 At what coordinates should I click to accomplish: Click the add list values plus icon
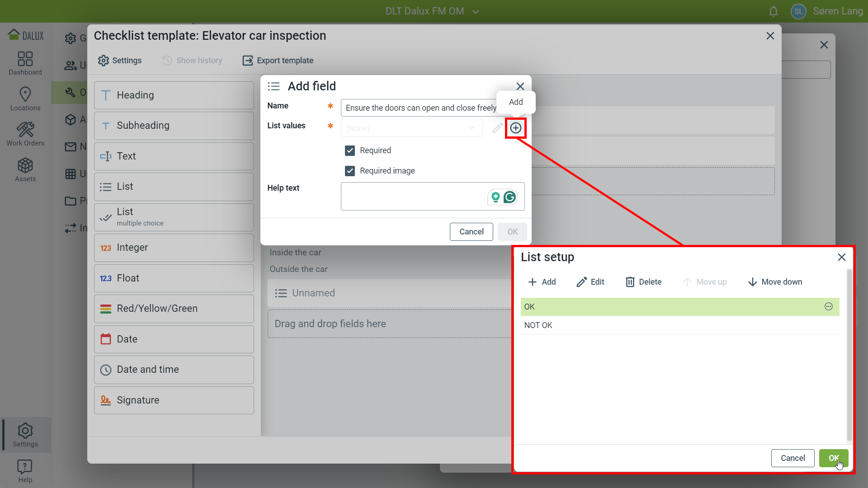(515, 128)
